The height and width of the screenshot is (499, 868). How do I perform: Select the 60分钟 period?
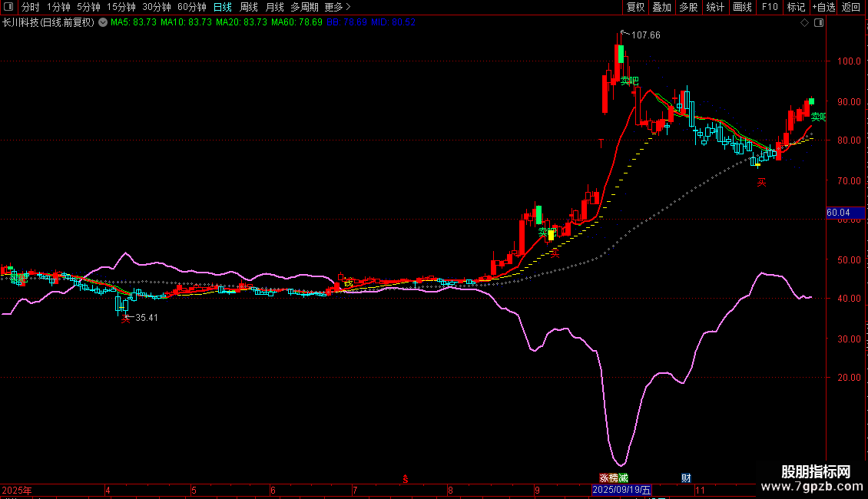pos(192,7)
